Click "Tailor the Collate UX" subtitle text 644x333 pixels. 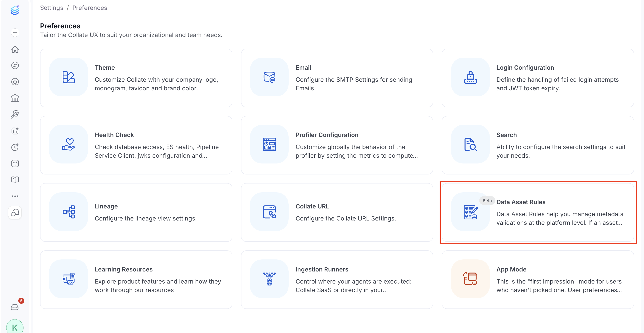click(x=131, y=35)
